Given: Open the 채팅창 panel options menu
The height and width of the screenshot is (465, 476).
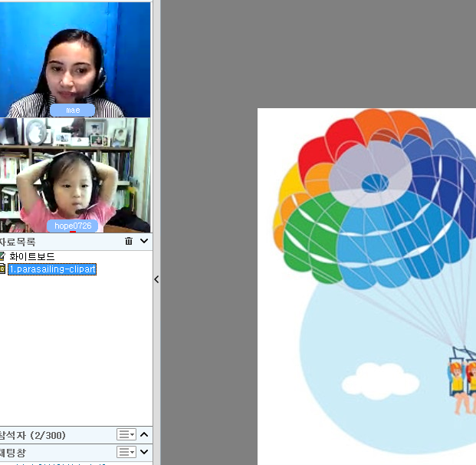Looking at the screenshot, I should (126, 453).
